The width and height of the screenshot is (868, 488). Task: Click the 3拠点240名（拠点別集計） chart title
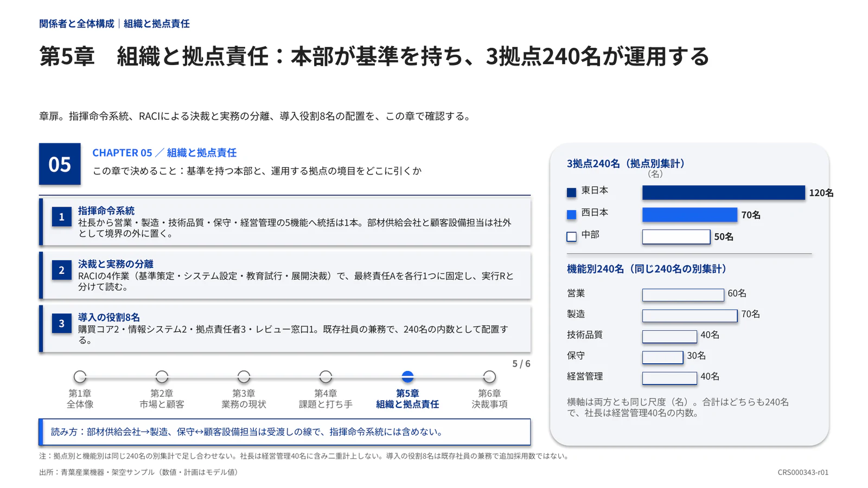click(x=628, y=163)
